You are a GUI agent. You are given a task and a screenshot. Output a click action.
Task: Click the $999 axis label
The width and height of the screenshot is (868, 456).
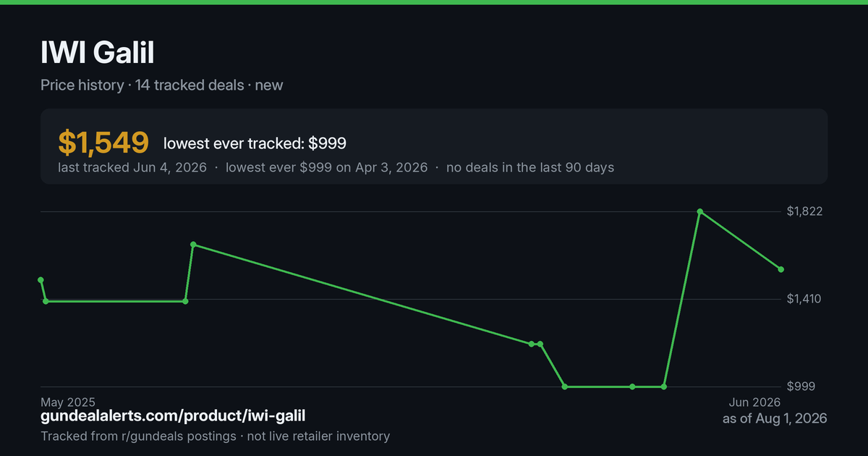pyautogui.click(x=801, y=387)
